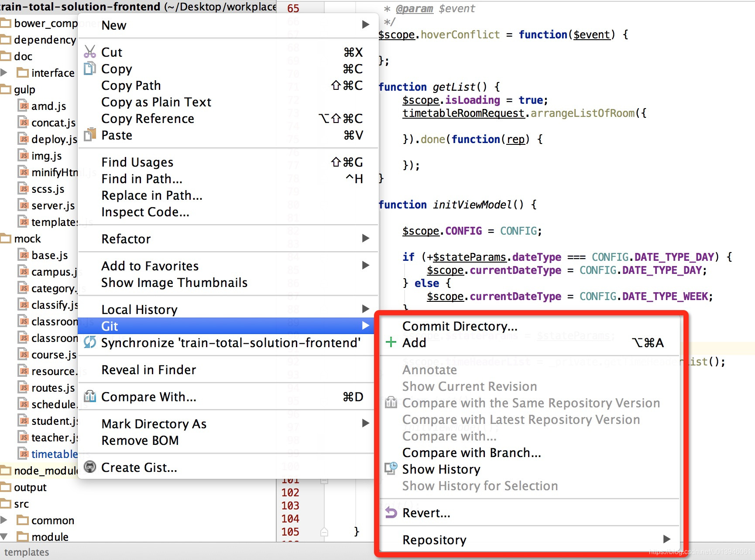Click the common folder icon
The height and width of the screenshot is (560, 755).
[x=23, y=520]
